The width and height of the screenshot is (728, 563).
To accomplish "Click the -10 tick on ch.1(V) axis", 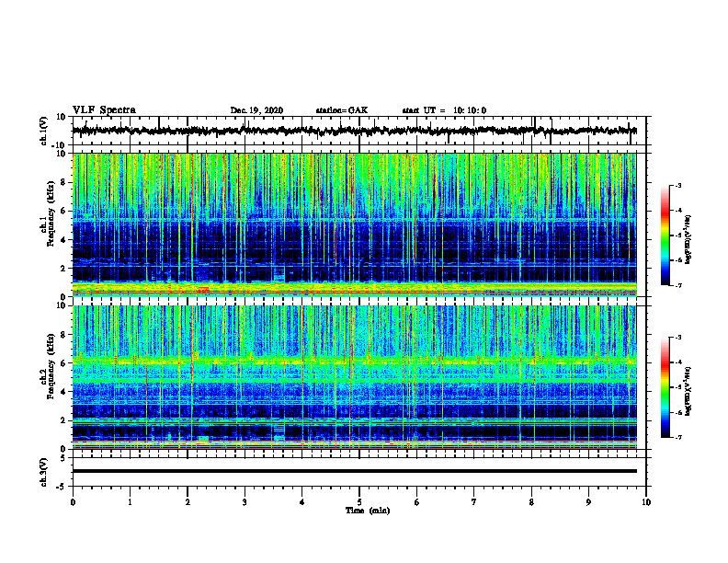I will coord(60,145).
